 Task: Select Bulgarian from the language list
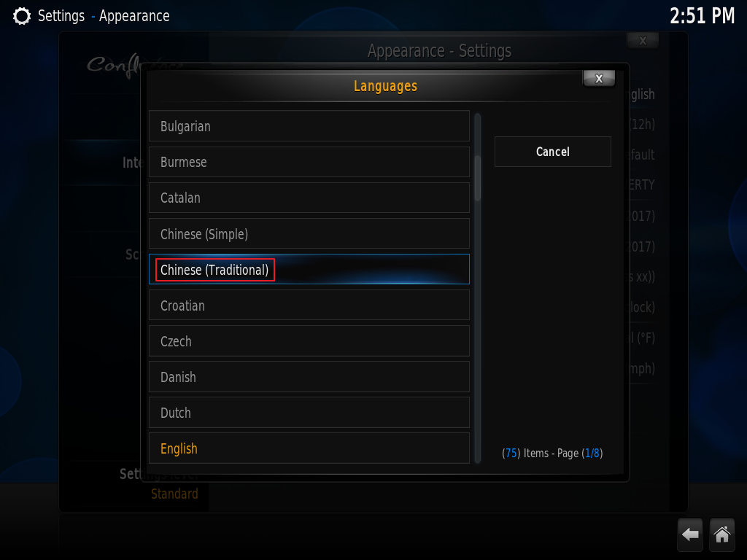coord(309,126)
